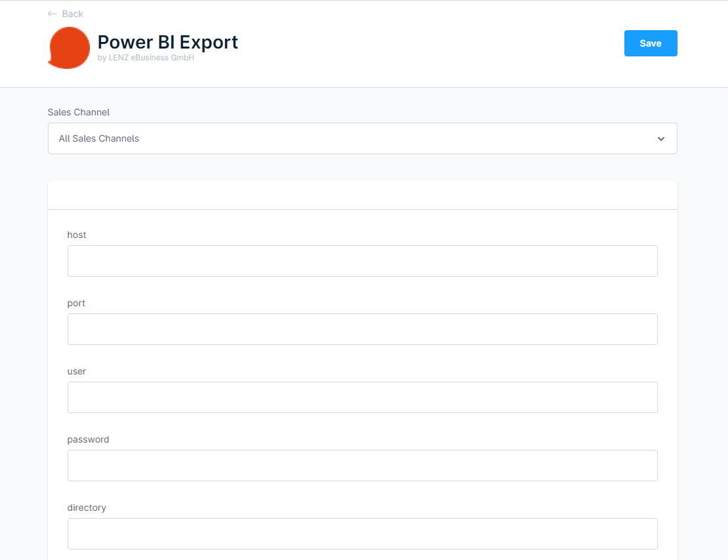Click the empty card header above host
The height and width of the screenshot is (560, 728).
(x=362, y=195)
